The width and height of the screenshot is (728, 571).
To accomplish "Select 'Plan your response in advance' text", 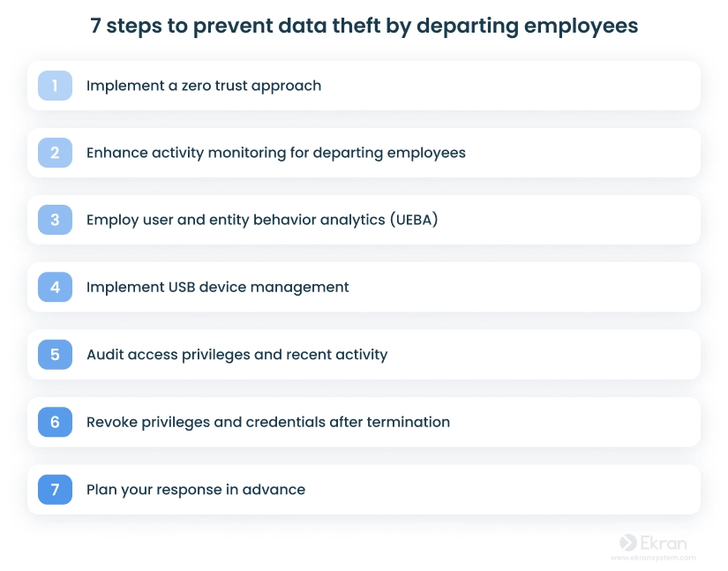I will click(196, 490).
